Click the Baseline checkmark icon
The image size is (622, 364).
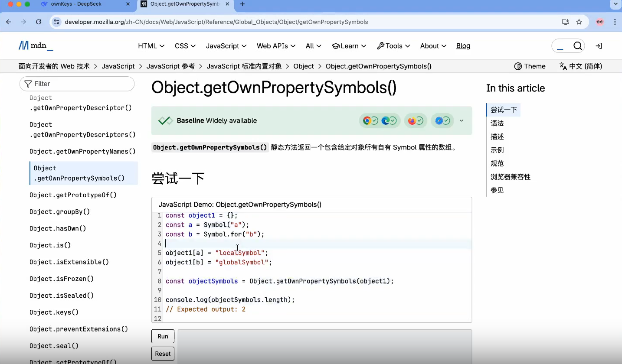coord(165,121)
